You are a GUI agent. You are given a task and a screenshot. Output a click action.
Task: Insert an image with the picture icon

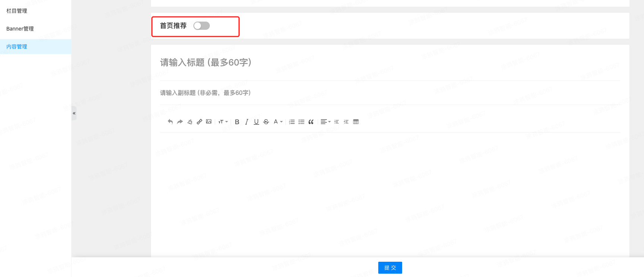click(x=209, y=122)
